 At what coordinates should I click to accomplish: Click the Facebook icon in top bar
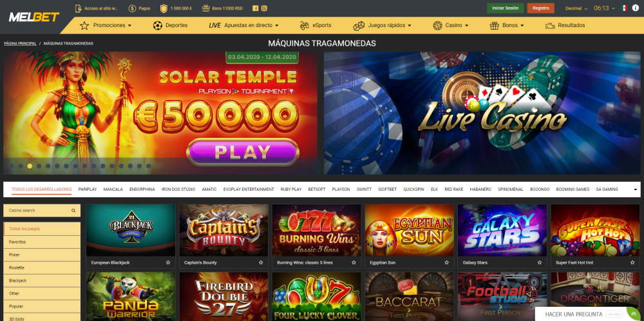coord(255,8)
